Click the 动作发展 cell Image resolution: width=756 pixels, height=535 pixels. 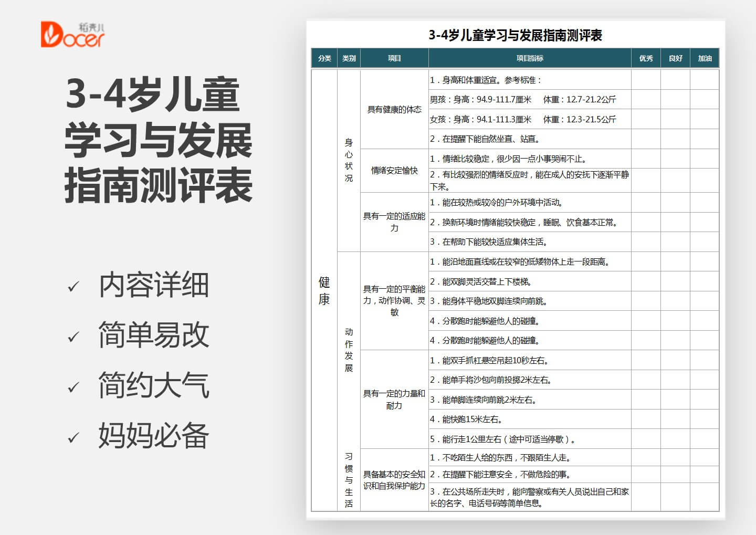pos(349,347)
